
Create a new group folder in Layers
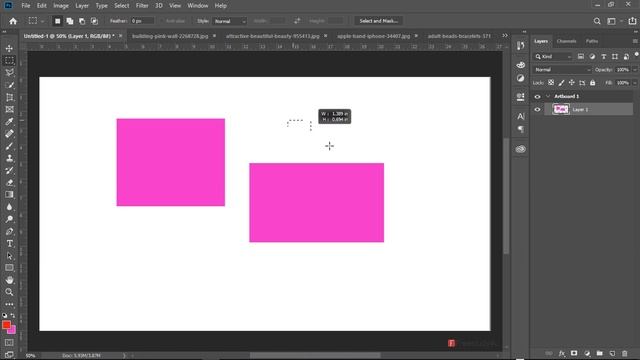(x=600, y=353)
